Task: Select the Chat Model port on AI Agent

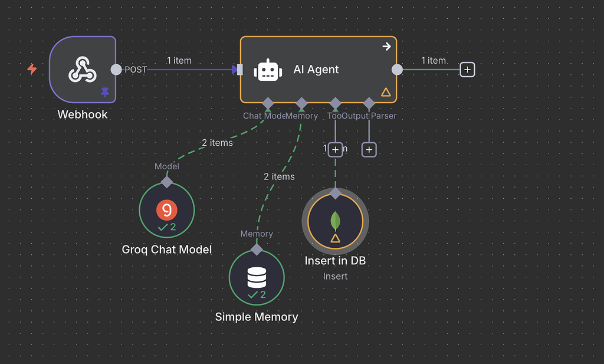Action: (267, 102)
